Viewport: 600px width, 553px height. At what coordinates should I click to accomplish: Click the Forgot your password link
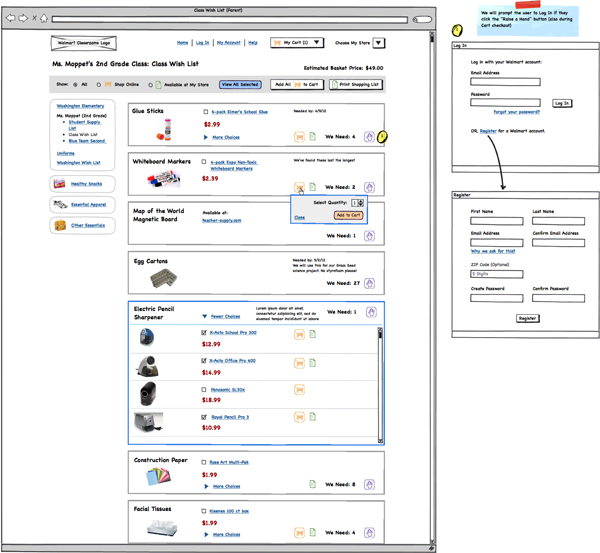pos(515,112)
